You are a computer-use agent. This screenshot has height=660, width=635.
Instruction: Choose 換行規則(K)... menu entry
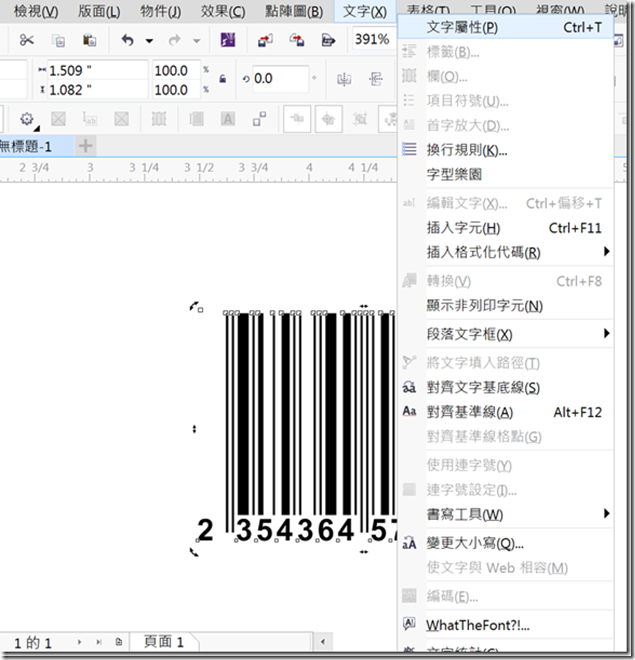[505, 150]
